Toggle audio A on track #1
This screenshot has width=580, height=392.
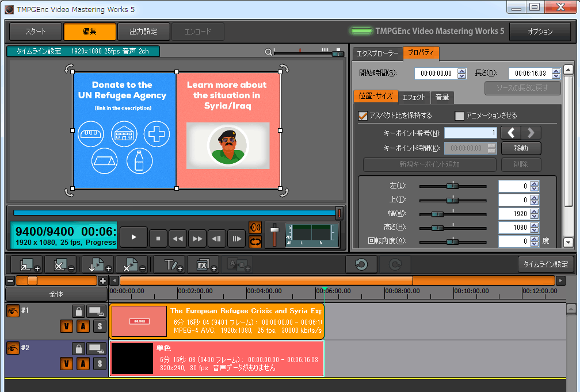click(83, 326)
